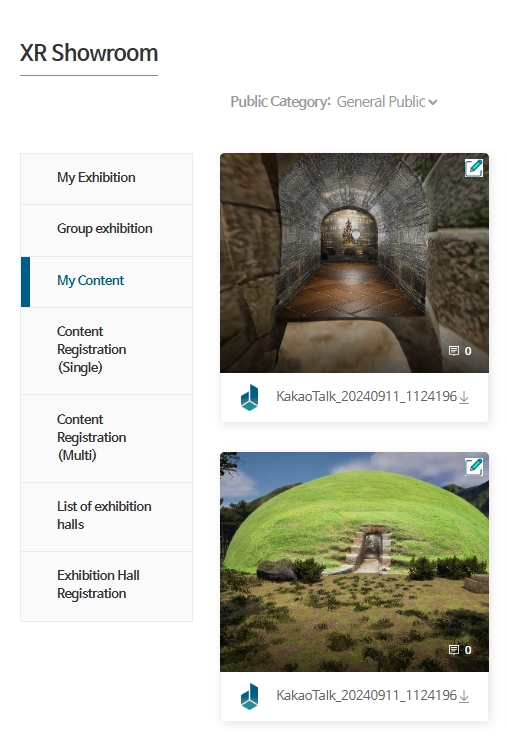This screenshot has height=736, width=507.
Task: Show the List of exhibition halls
Action: 107,517
